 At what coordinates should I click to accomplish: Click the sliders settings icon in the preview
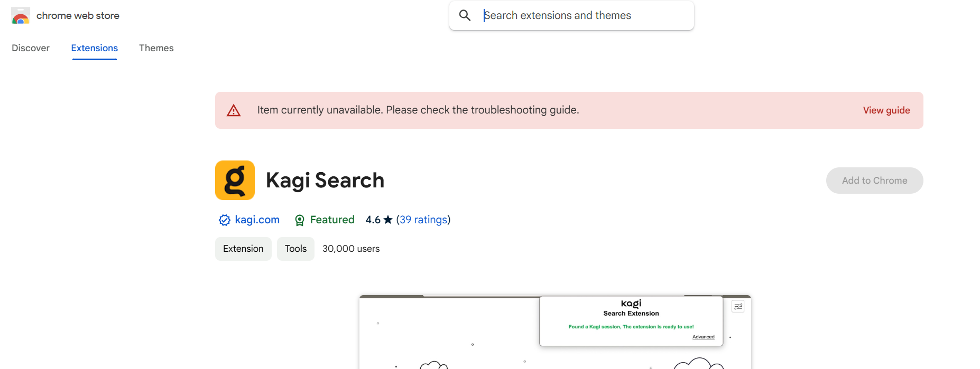coord(738,306)
